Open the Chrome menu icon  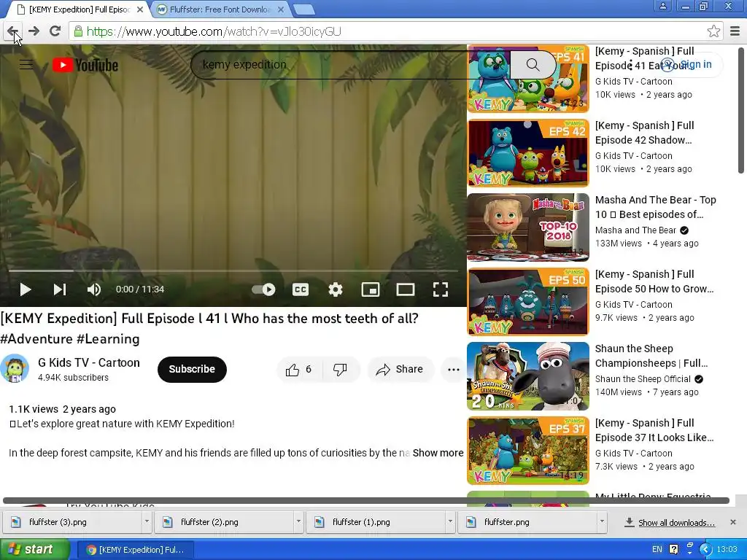[x=735, y=31]
